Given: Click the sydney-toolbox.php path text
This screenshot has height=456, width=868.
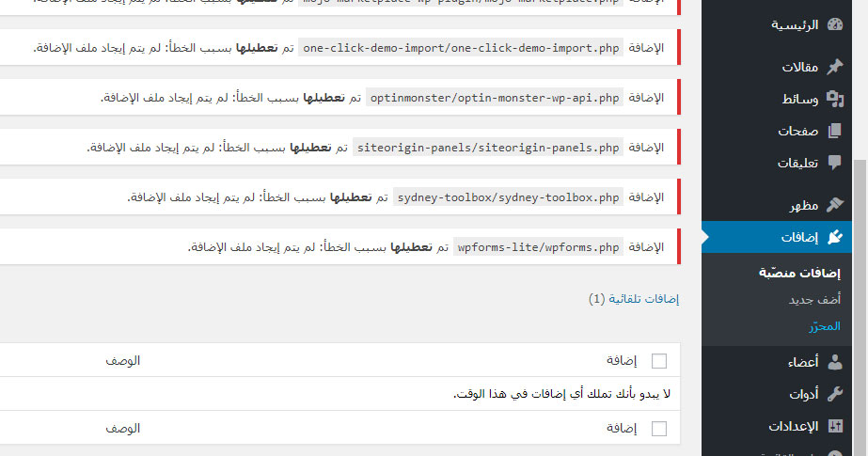Looking at the screenshot, I should pyautogui.click(x=508, y=197).
